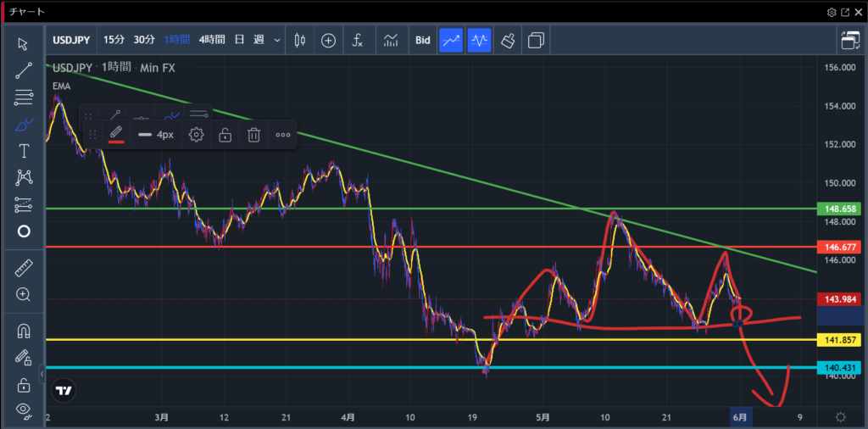
Task: Switch to 15分 timeframe
Action: click(x=114, y=40)
